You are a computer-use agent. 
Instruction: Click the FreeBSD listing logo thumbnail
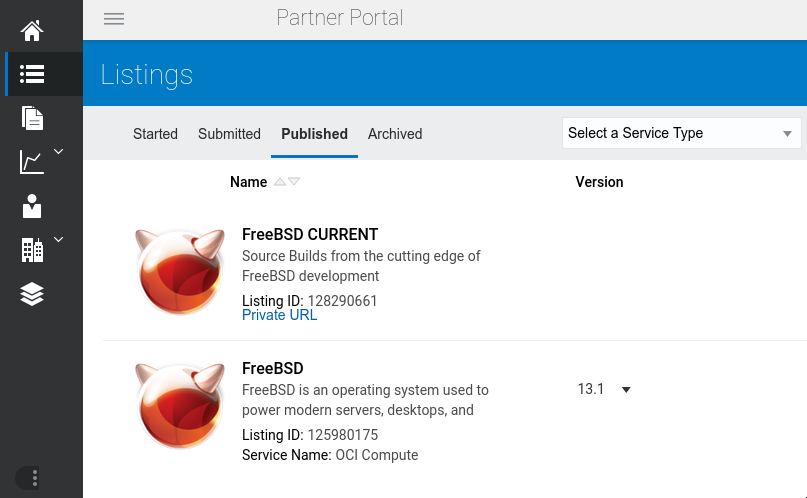pyautogui.click(x=179, y=406)
